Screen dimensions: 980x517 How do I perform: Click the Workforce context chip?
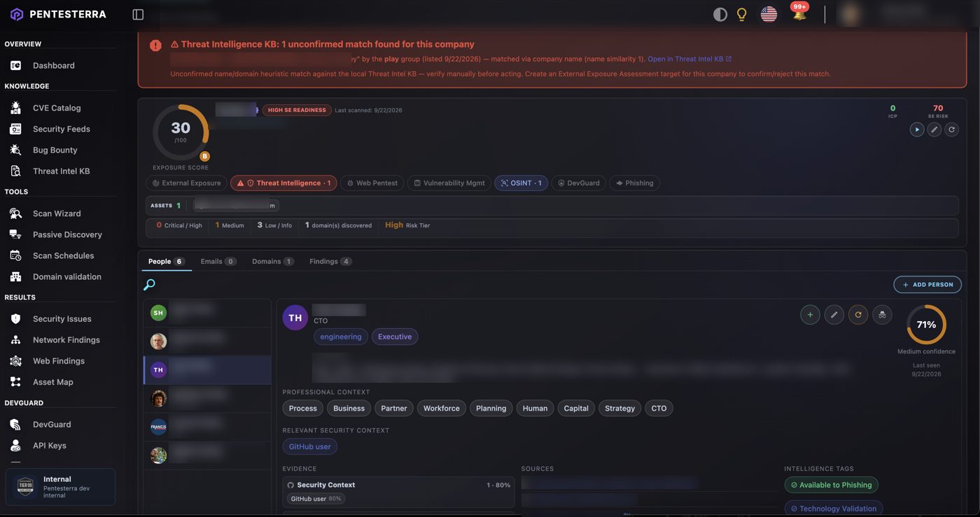pos(441,409)
